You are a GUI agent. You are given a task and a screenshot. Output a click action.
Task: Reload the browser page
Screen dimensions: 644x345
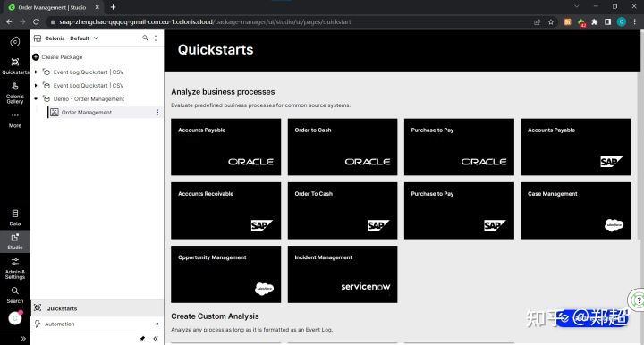point(36,21)
